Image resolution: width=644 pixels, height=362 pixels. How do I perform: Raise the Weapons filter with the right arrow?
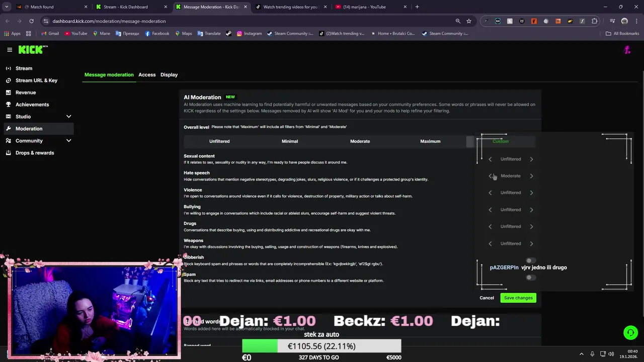point(531,244)
